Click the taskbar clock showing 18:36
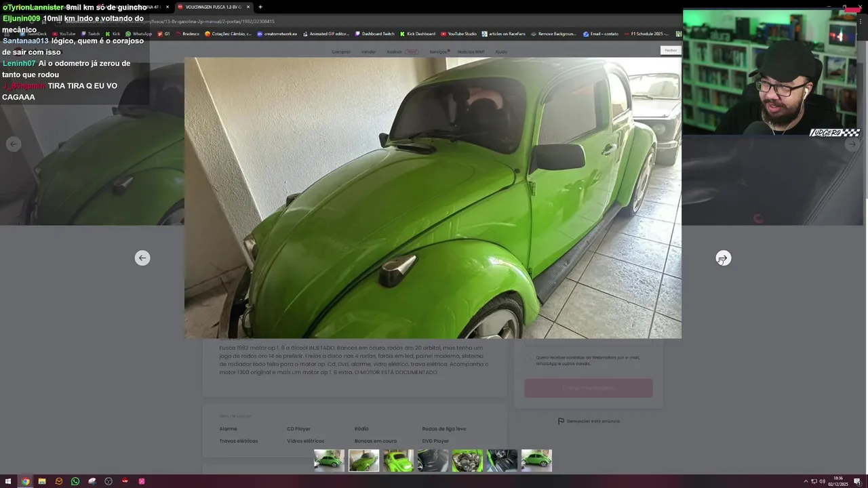 (x=839, y=481)
